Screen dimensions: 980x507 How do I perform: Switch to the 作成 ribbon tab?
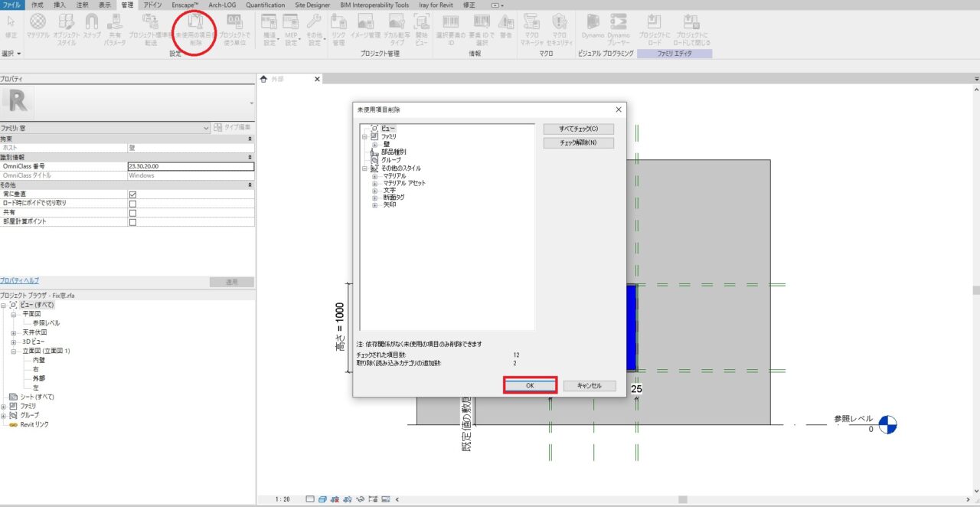click(38, 5)
